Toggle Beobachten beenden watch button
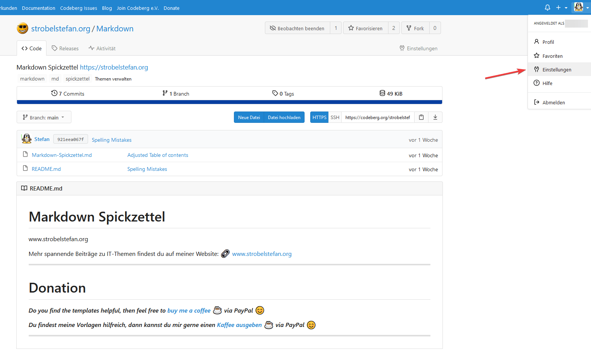591x364 pixels. pos(297,28)
